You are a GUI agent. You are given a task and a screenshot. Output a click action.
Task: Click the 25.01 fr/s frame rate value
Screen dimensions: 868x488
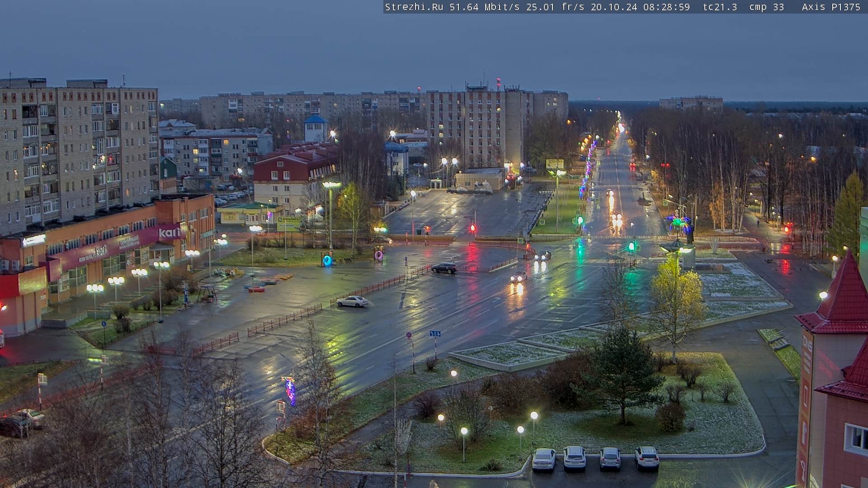point(555,7)
